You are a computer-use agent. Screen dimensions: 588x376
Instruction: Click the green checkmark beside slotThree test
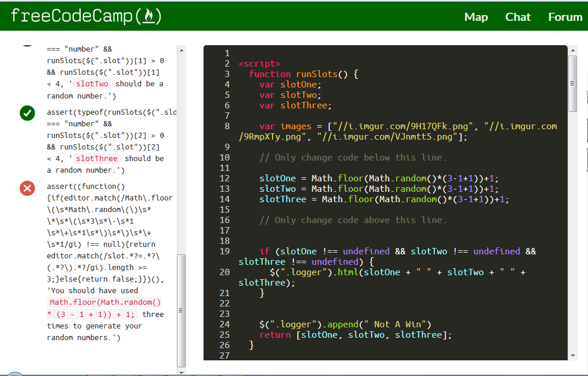coord(27,113)
